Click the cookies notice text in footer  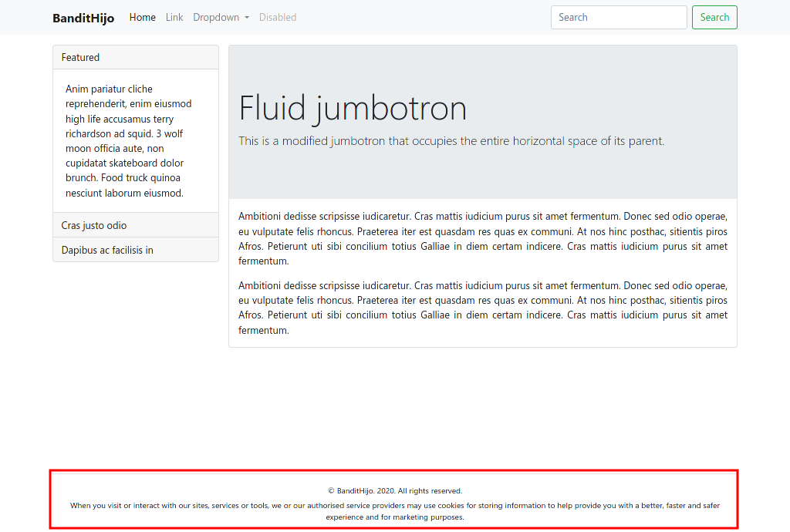[x=394, y=511]
